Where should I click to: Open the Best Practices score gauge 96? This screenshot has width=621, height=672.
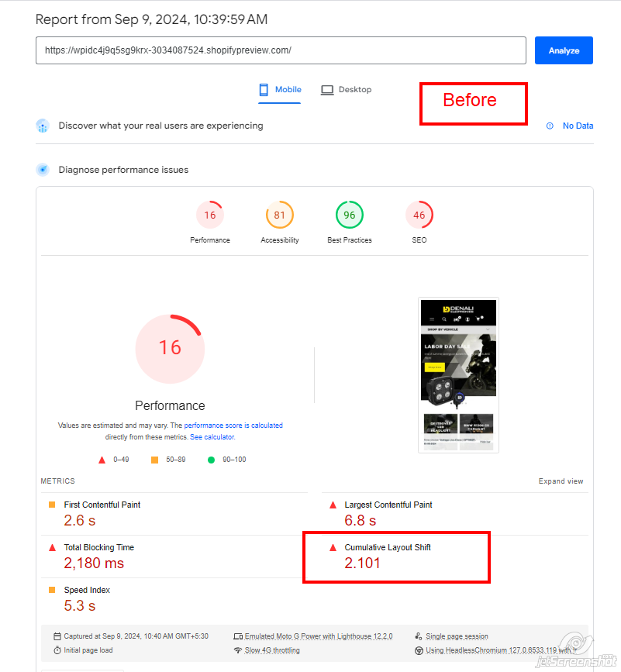(x=350, y=215)
